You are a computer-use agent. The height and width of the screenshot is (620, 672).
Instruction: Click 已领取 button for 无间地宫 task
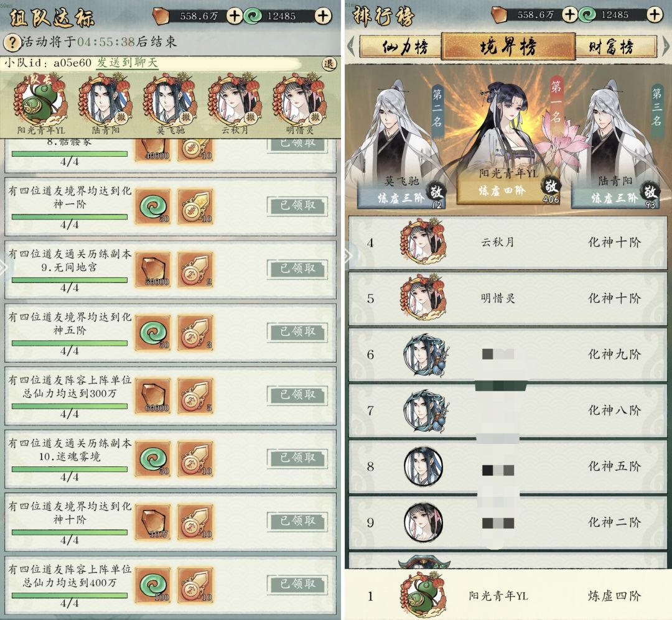297,269
